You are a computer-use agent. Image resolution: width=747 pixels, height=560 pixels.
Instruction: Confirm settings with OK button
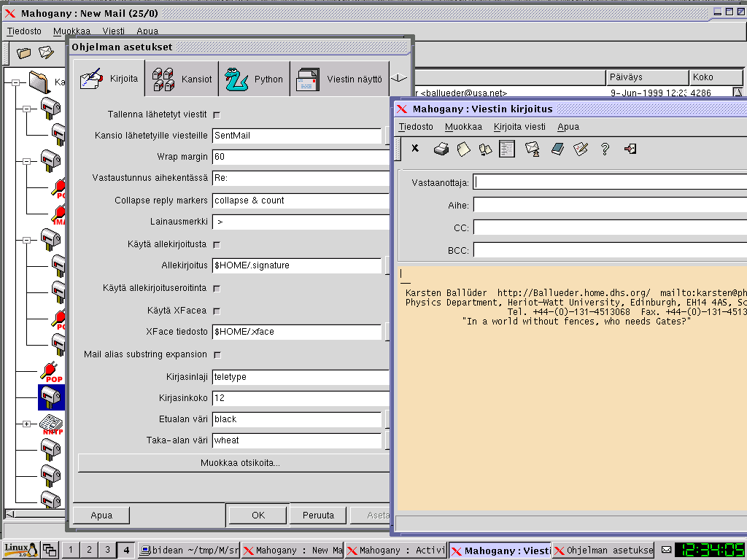coord(258,516)
